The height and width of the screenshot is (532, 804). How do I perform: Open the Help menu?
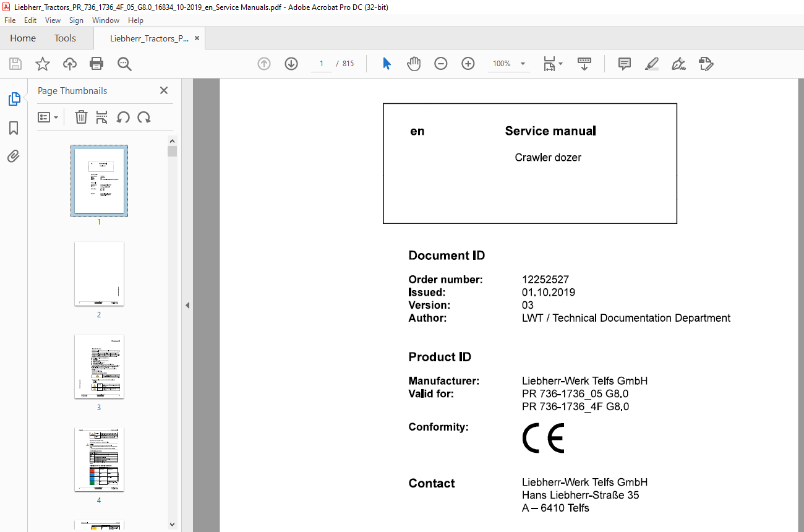pos(135,20)
